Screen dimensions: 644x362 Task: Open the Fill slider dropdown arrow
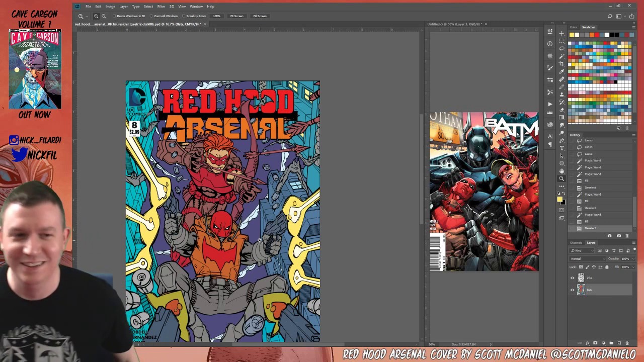[633, 267]
